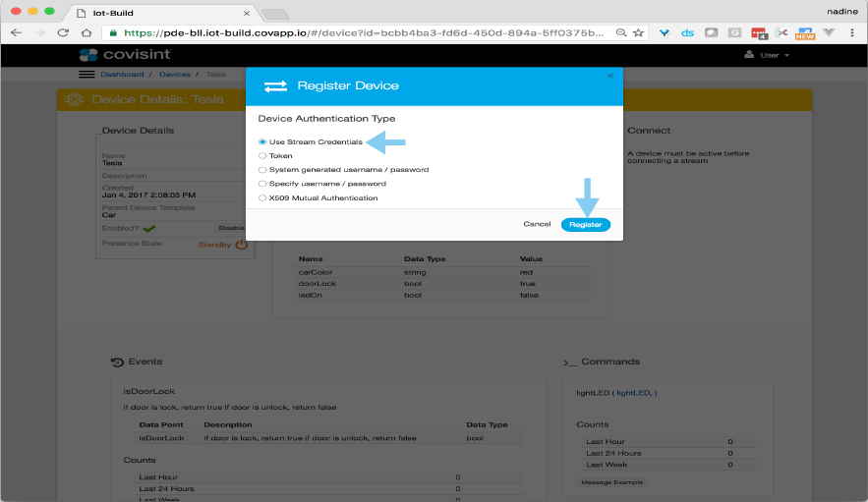This screenshot has width=868, height=502.
Task: Select X509 Mutual Authentication radio button
Action: [262, 197]
